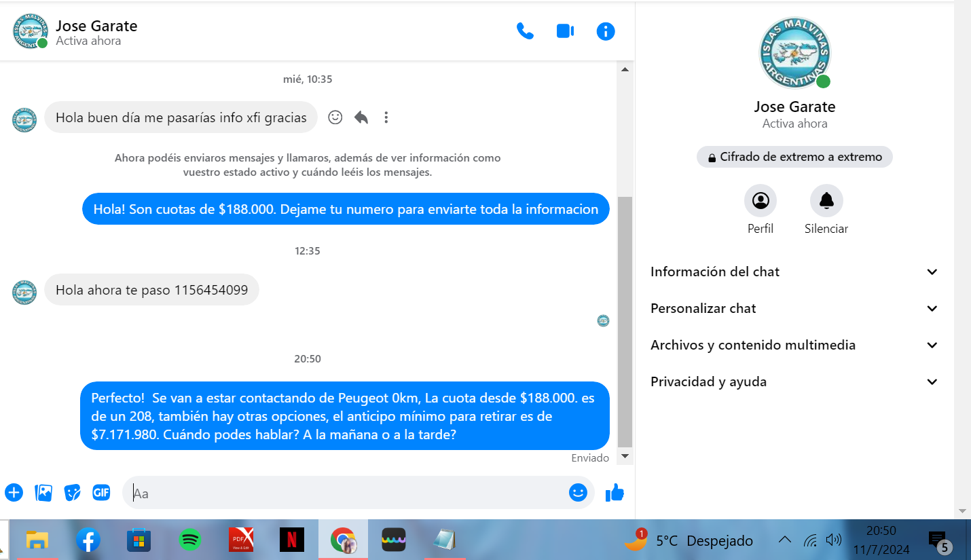Click the large profile picture in side panel
The image size is (971, 560).
794,53
